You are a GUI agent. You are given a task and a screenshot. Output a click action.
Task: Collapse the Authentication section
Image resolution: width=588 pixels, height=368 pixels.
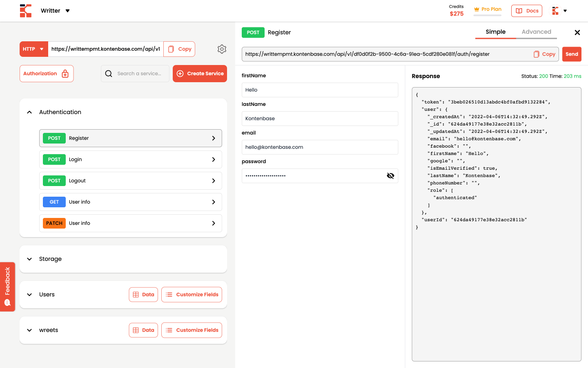coord(29,112)
